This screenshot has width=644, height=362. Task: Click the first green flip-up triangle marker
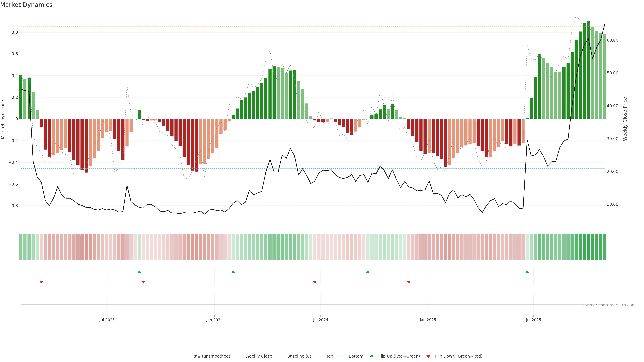click(x=139, y=272)
